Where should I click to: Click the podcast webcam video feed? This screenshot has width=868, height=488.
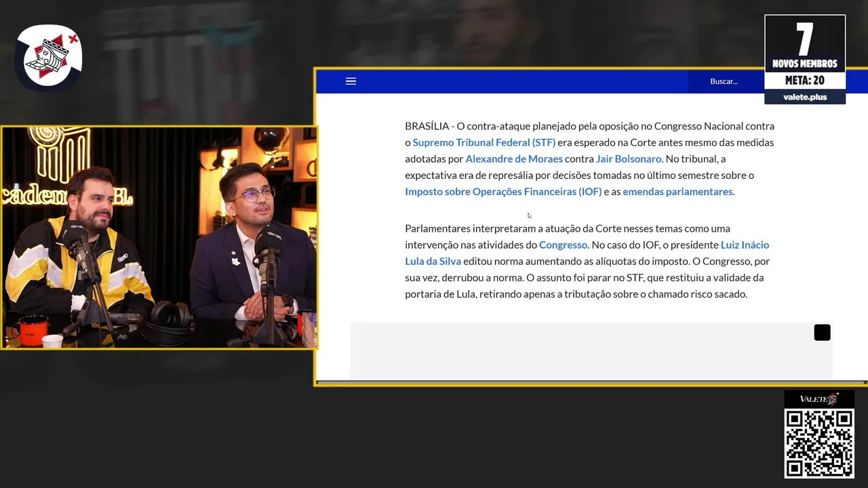[x=159, y=237]
